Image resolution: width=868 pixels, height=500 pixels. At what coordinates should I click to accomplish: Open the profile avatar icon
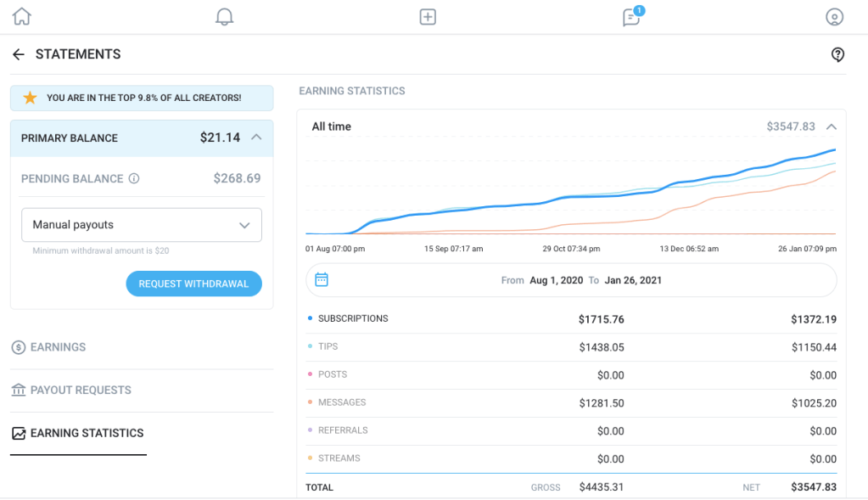coord(835,17)
